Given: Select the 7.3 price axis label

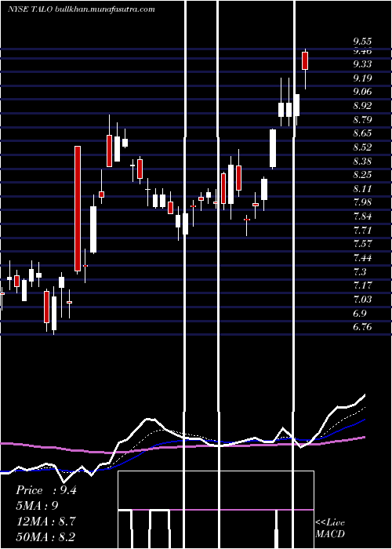Looking at the screenshot, I should (x=360, y=272).
